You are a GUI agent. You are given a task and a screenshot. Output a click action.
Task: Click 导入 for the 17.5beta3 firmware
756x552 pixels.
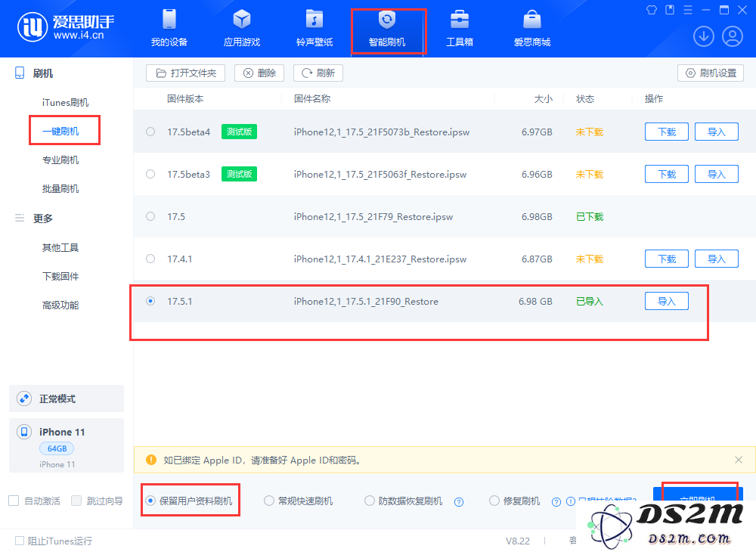717,174
